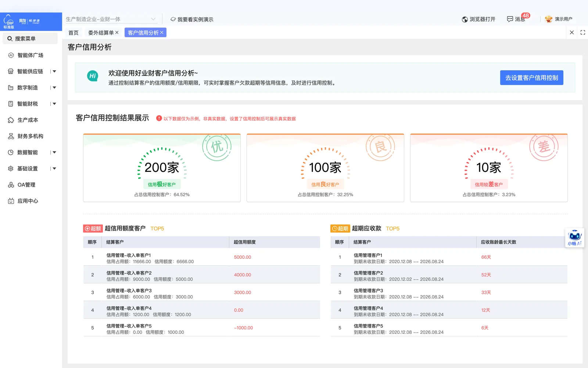Click the 基础设置 gear icon
This screenshot has height=368, width=588.
click(x=11, y=169)
